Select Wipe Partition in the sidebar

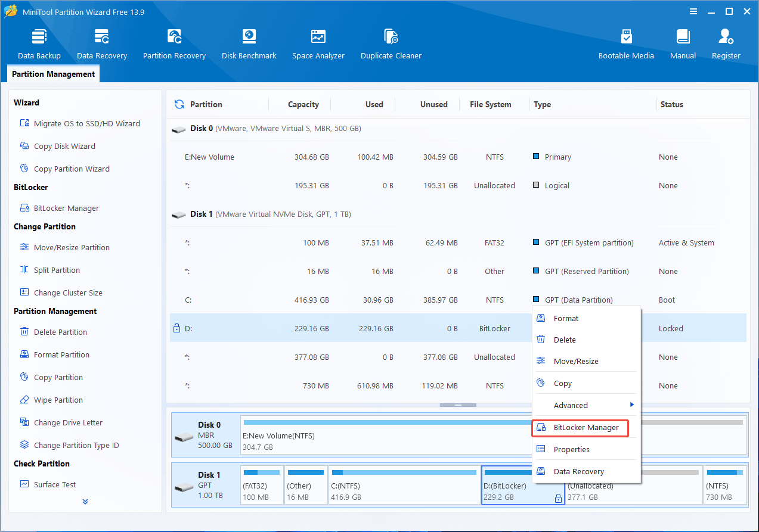pos(51,400)
